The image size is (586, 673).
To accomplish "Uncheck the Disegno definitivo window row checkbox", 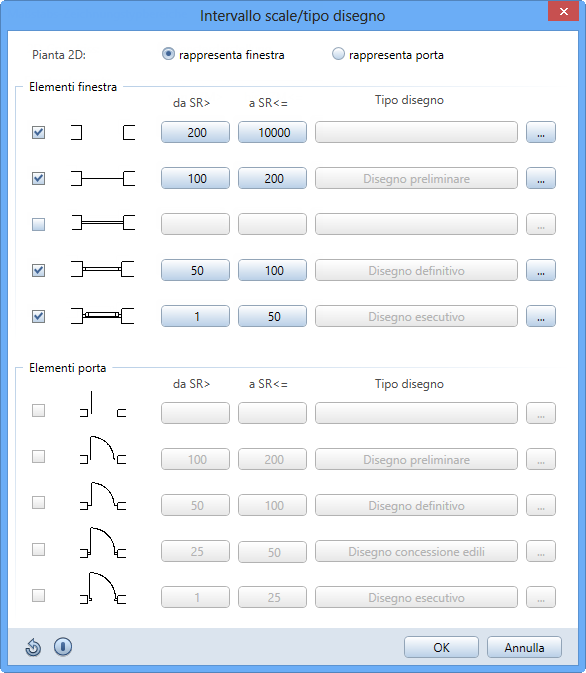I will tap(39, 270).
